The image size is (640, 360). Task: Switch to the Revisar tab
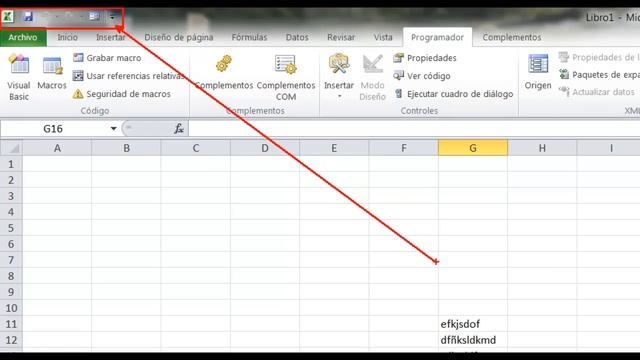341,38
